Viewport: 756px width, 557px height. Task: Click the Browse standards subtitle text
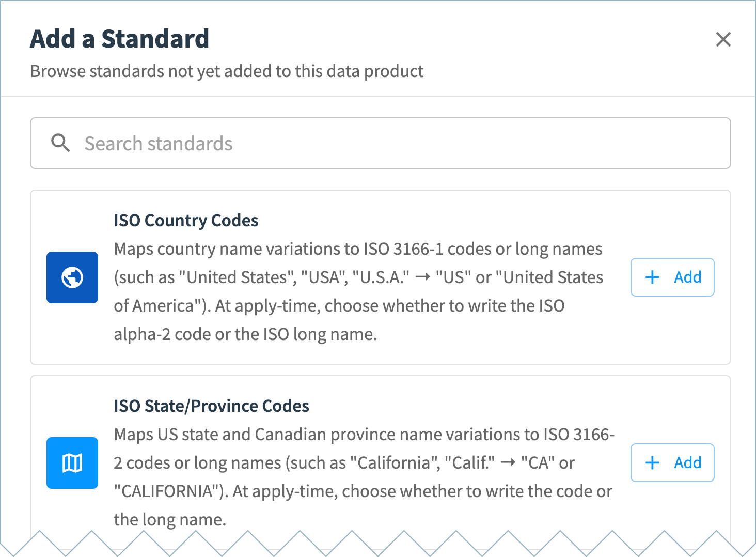click(x=227, y=71)
